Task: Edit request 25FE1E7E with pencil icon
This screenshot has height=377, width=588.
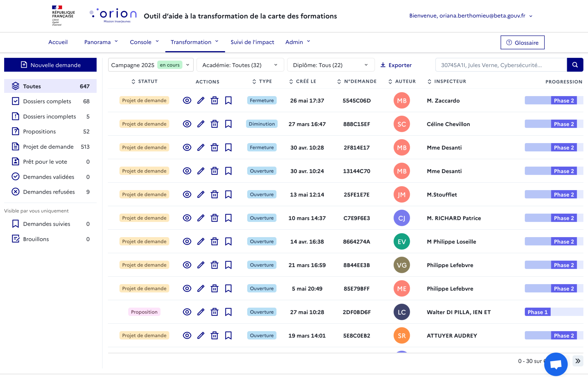Action: coord(201,195)
